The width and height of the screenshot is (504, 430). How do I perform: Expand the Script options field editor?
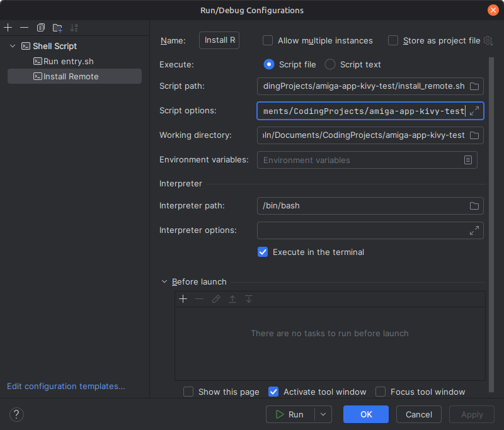coord(474,111)
